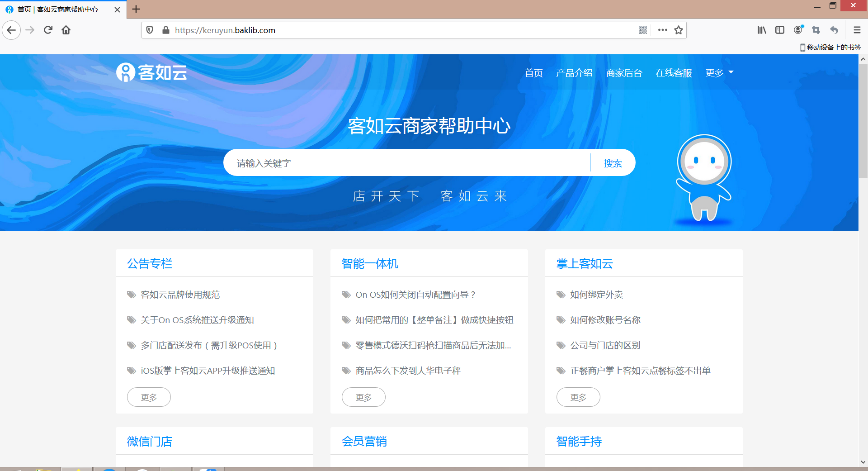Click the screenshot crop tool icon

point(816,30)
